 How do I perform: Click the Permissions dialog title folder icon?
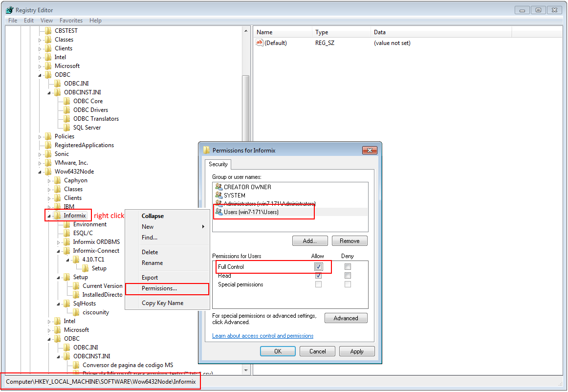tap(206, 151)
